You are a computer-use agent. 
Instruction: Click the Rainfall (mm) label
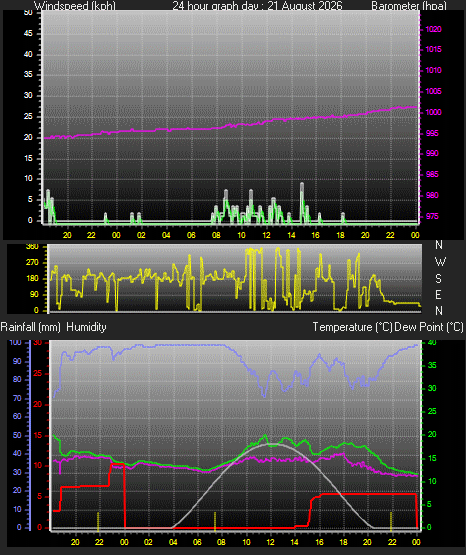pyautogui.click(x=30, y=327)
